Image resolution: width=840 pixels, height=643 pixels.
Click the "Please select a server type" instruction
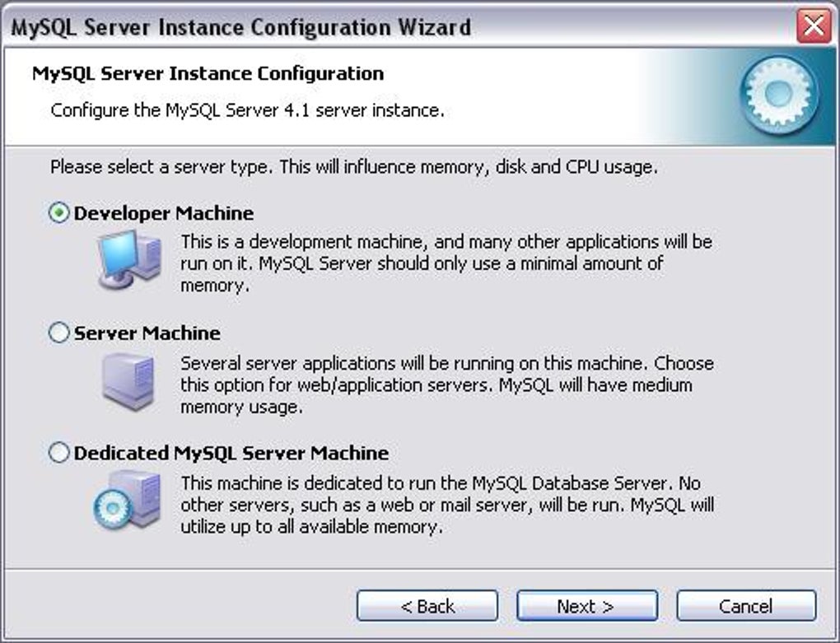(x=353, y=167)
